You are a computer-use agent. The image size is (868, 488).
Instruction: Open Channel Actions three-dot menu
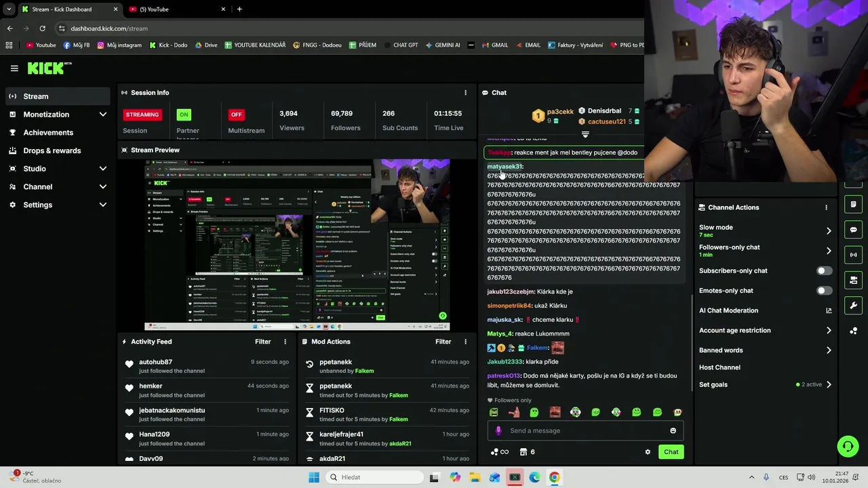coord(826,207)
